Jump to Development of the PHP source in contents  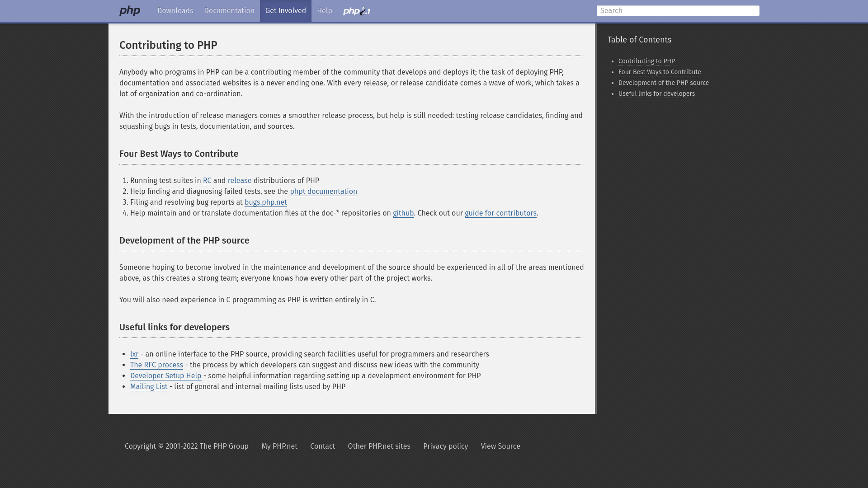pyautogui.click(x=664, y=83)
